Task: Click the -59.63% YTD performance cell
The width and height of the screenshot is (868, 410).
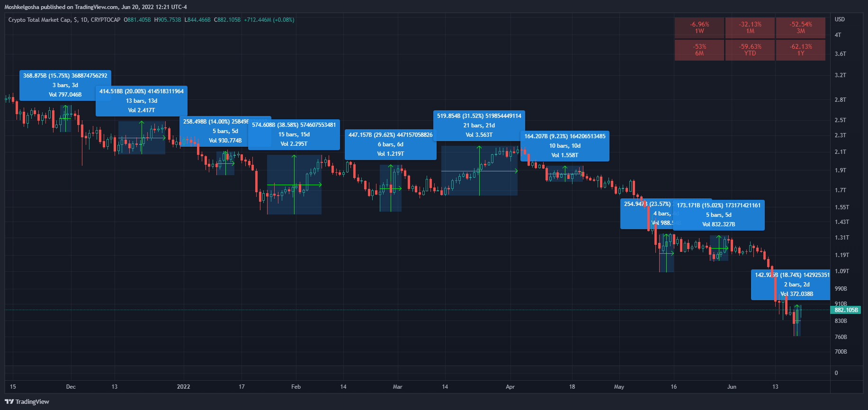Action: pos(750,50)
